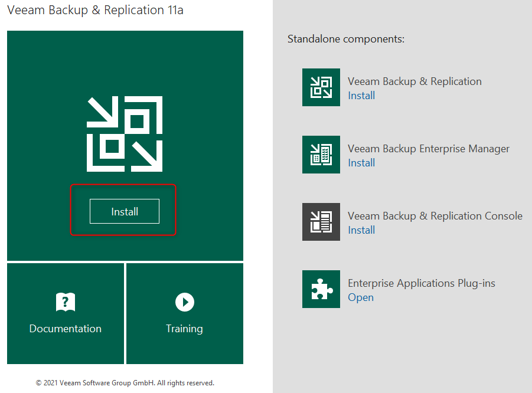This screenshot has width=532, height=393.
Task: Click the 2021 Veeam copyright notice
Action: tap(125, 383)
